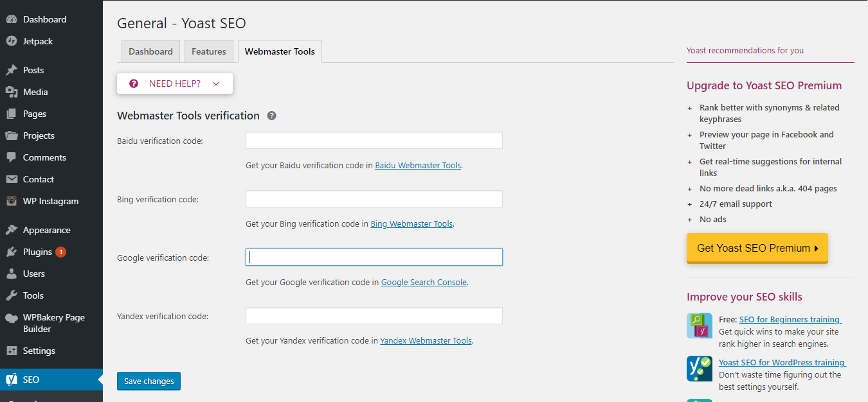Open SEO for Beginners training link
Image resolution: width=868 pixels, height=402 pixels.
(790, 319)
